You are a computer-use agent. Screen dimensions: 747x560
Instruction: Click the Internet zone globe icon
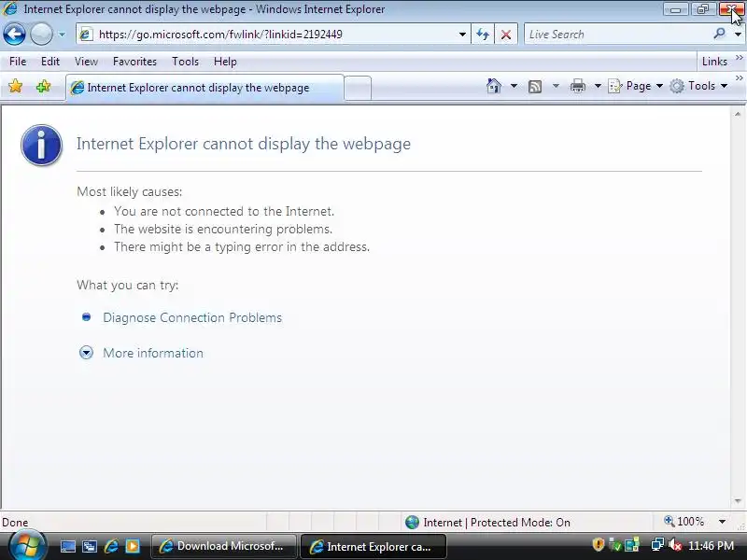click(412, 523)
